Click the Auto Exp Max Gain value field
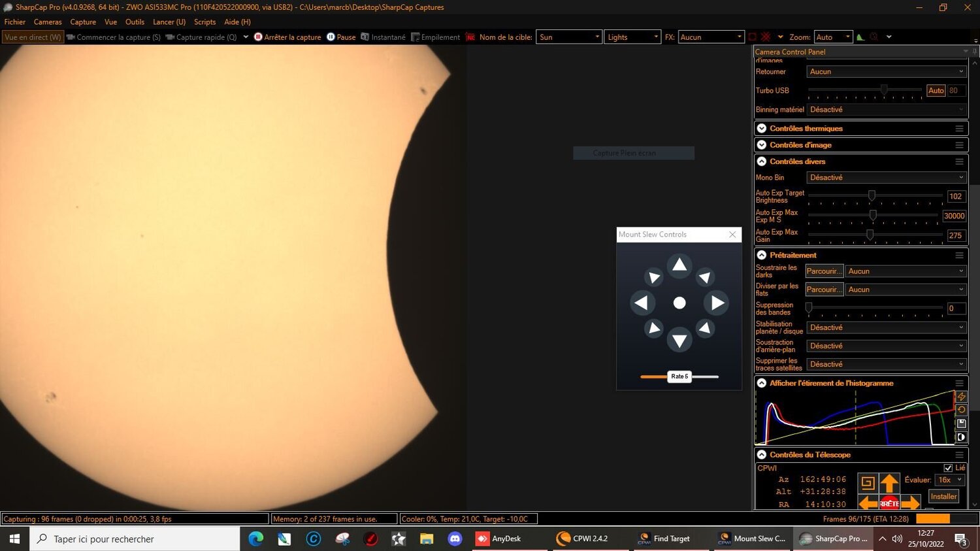 coord(955,235)
